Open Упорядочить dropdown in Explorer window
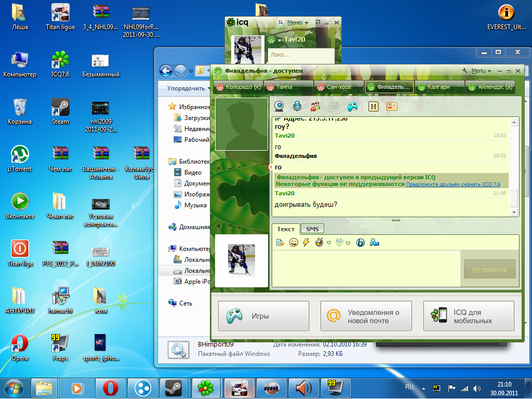Image resolution: width=532 pixels, height=399 pixels. [x=188, y=88]
